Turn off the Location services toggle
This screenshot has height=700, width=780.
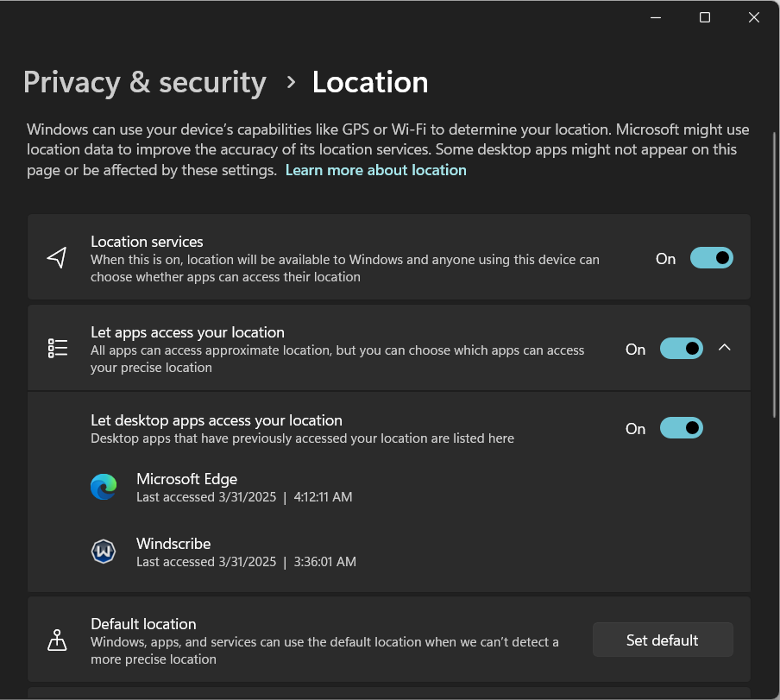pos(711,258)
